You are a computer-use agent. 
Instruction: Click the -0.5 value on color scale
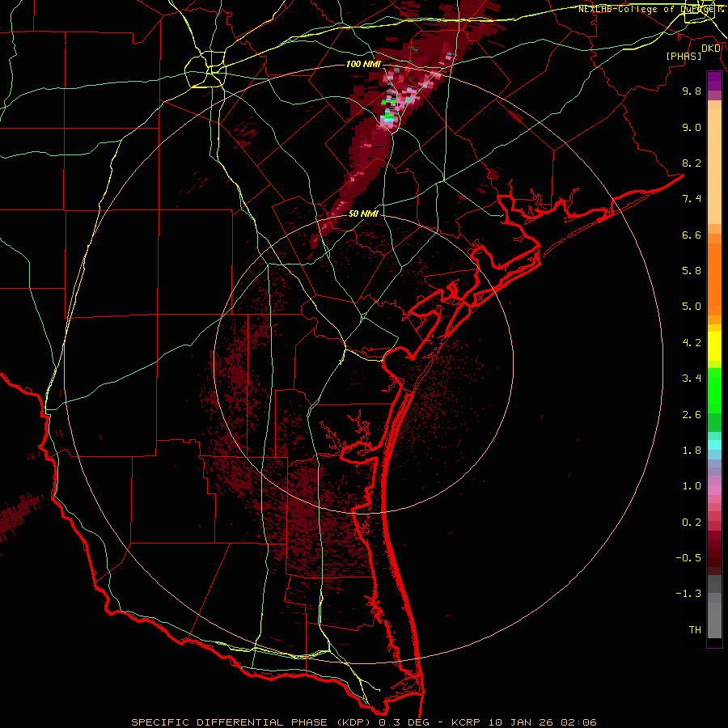688,558
